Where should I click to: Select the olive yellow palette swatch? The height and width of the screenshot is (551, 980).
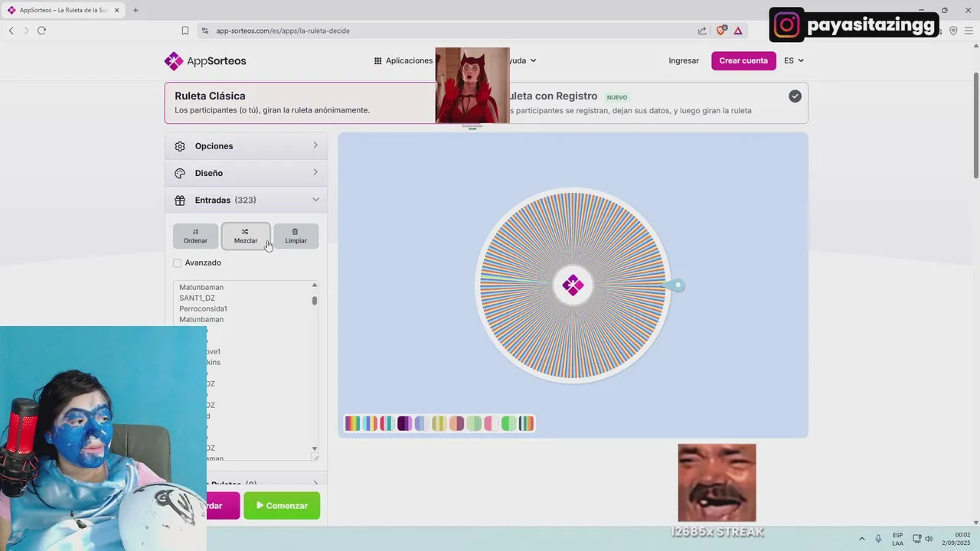click(x=439, y=423)
